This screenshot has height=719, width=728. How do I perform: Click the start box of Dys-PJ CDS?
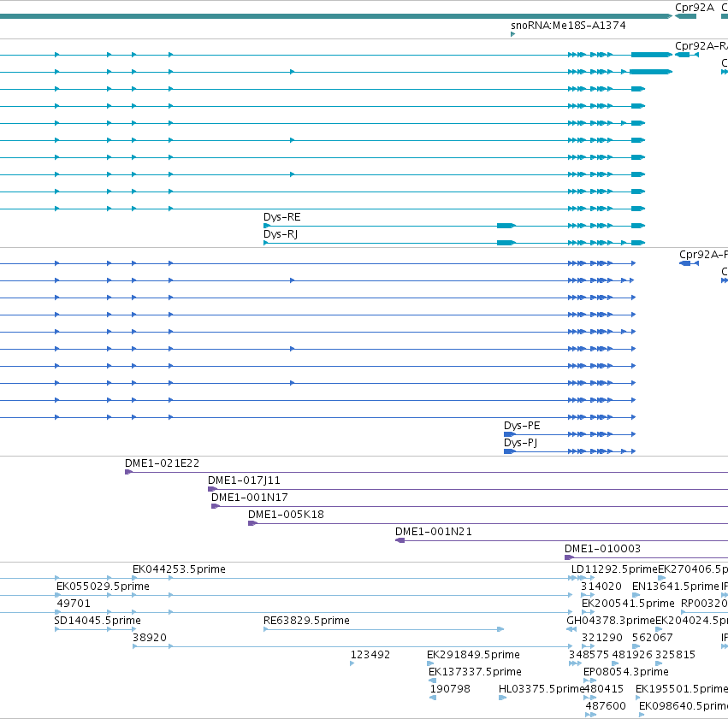point(509,451)
